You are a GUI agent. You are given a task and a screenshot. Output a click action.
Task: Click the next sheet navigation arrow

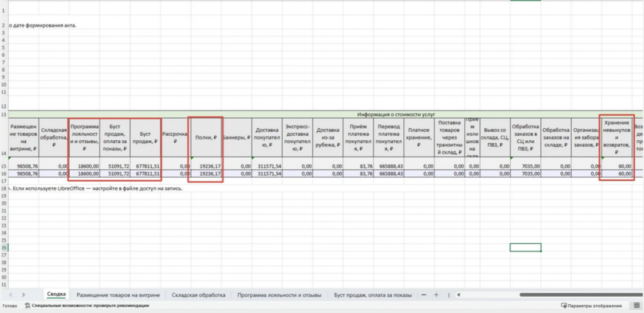24,295
